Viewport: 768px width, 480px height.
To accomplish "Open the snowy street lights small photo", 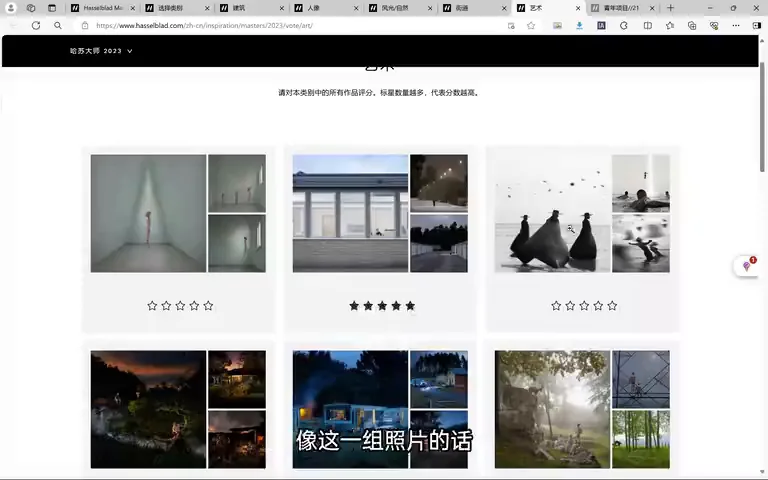I will point(439,183).
